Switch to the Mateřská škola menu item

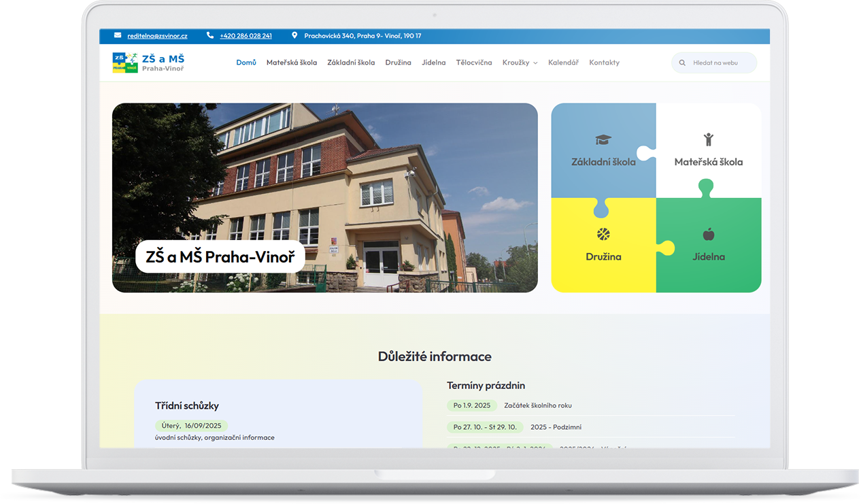tap(291, 62)
